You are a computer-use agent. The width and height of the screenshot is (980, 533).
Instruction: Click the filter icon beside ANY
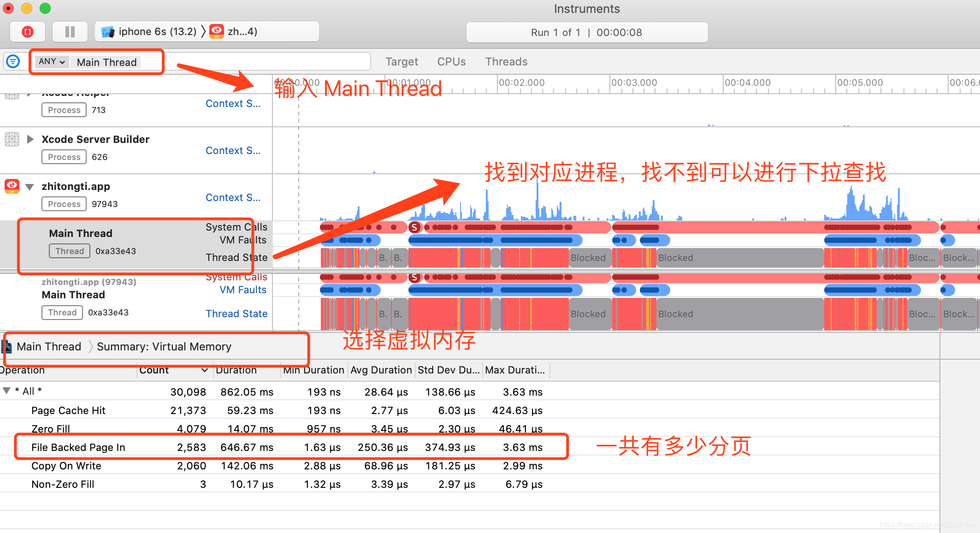(x=13, y=61)
